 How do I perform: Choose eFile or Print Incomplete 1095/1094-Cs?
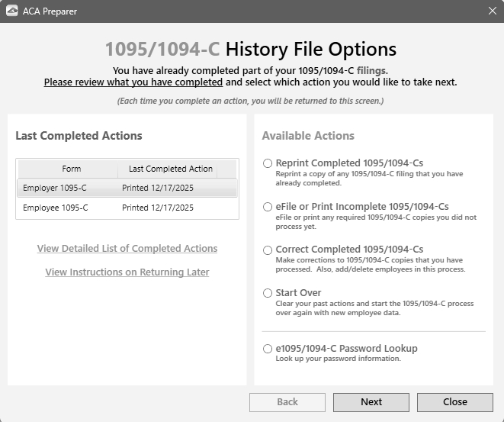point(267,207)
